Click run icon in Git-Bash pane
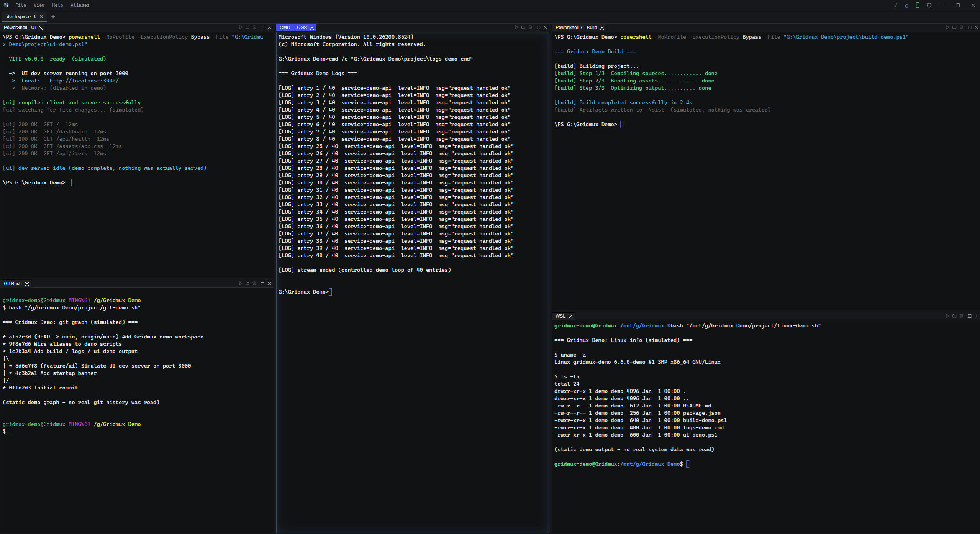The width and height of the screenshot is (980, 534). [x=241, y=284]
